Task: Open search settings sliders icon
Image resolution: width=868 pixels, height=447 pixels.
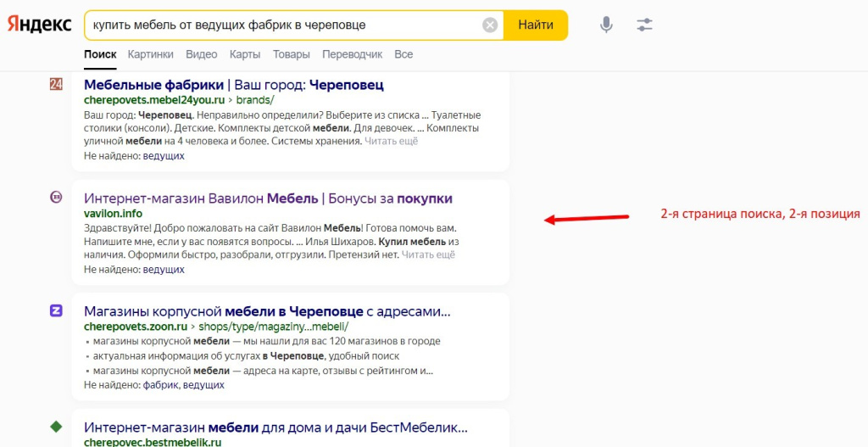Action: (x=644, y=25)
